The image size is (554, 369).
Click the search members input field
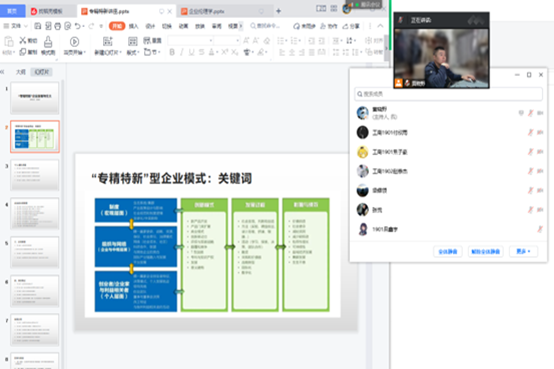(448, 94)
